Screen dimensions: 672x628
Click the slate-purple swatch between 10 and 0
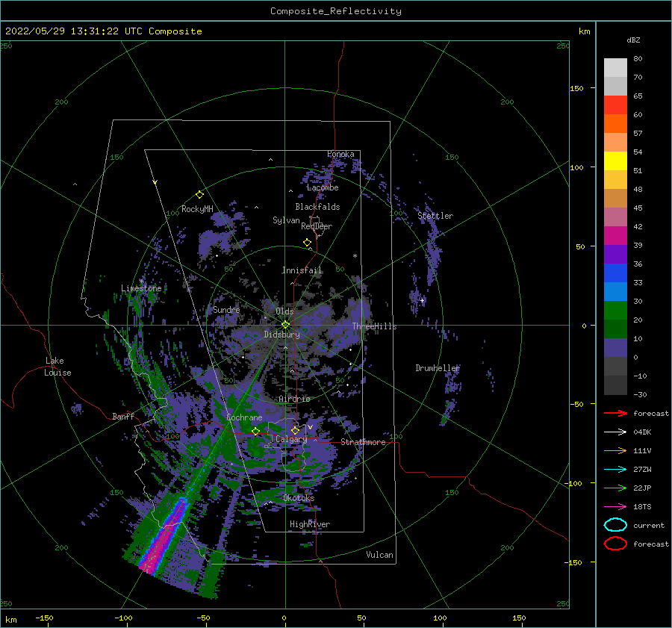tap(615, 348)
